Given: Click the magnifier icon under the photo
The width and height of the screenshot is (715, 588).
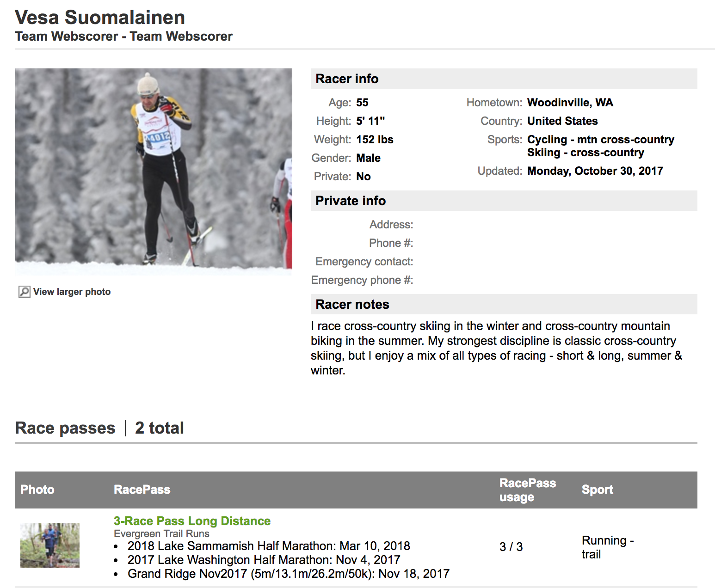Looking at the screenshot, I should tap(24, 292).
